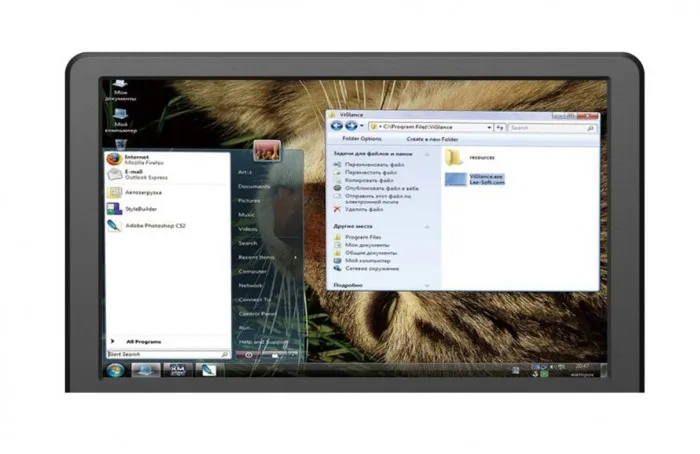The height and width of the screenshot is (454, 700).
Task: Open Network from Start menu
Action: 250,285
